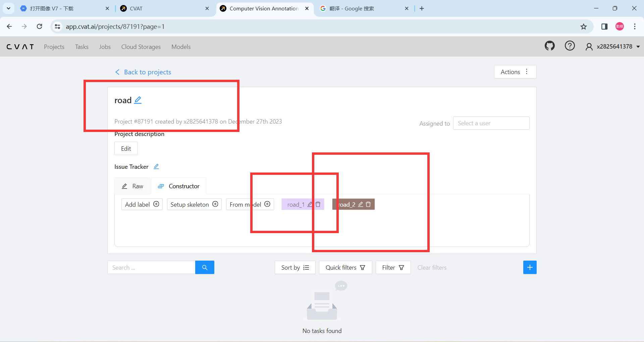Click the Setup skeleton button
Image resolution: width=644 pixels, height=342 pixels.
[x=194, y=204]
